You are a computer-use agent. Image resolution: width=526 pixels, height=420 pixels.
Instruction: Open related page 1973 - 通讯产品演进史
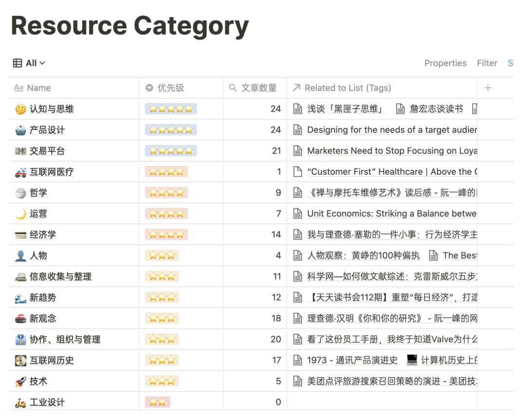coord(345,361)
